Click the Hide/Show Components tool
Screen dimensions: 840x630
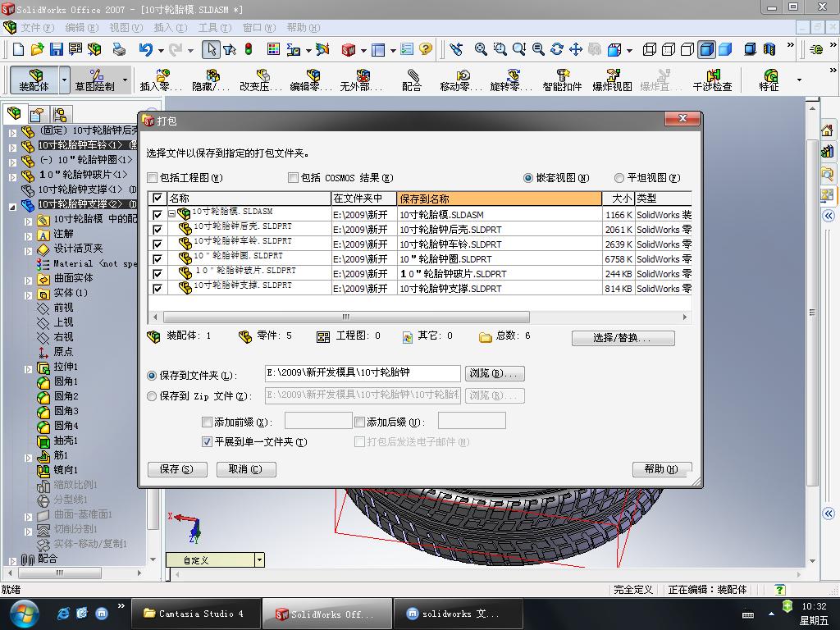tap(211, 80)
